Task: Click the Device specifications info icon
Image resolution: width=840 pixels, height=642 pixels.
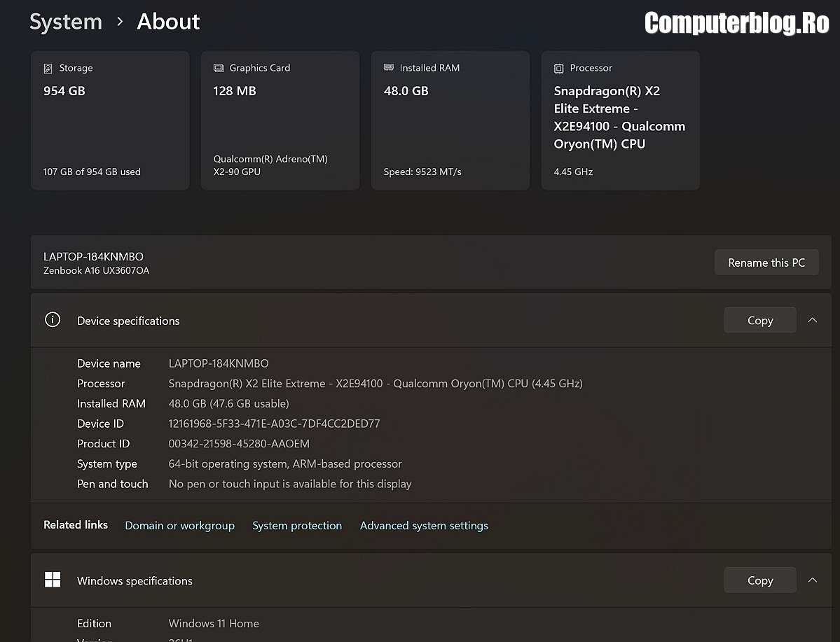Action: pos(53,320)
